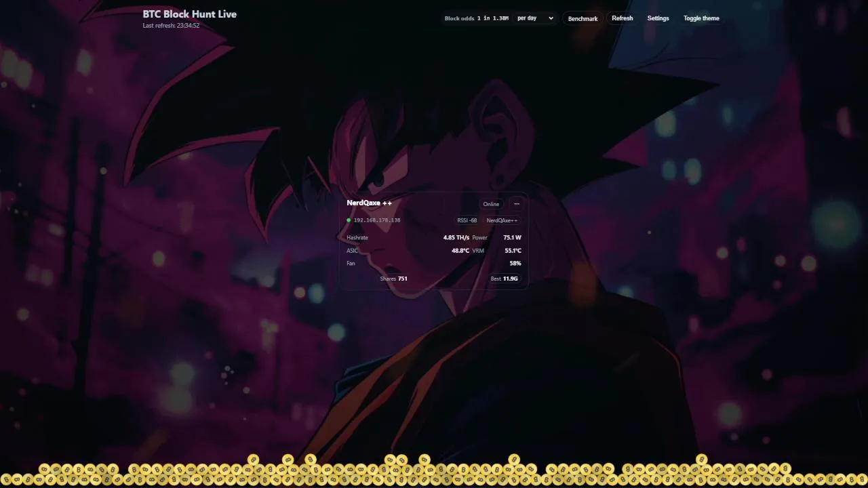Click the block odds value 1 in 1.38M
Screen dimensions: 868x488
tap(493, 18)
